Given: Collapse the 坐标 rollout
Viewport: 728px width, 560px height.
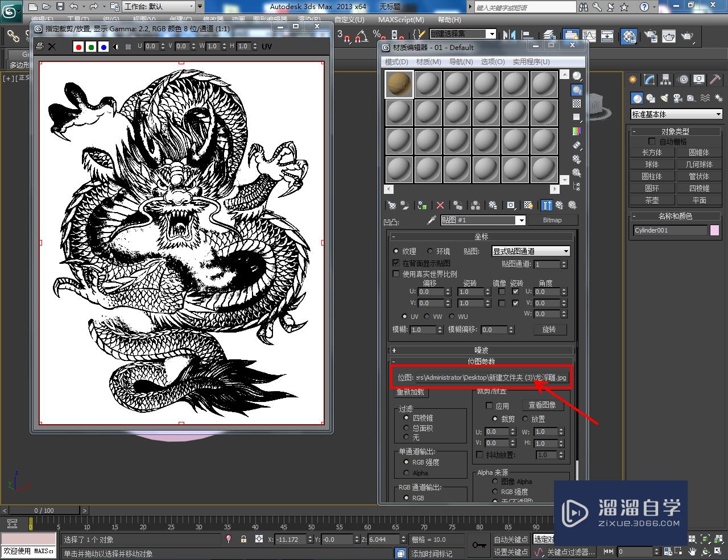Looking at the screenshot, I should click(x=481, y=237).
